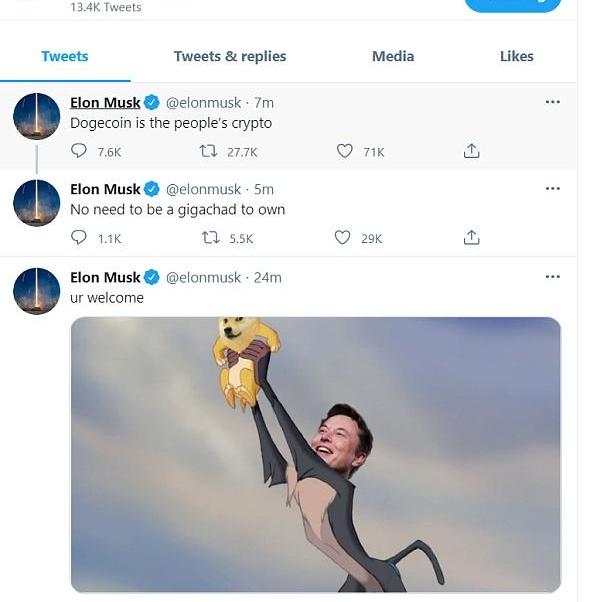Switch to the Tweets & replies tab
Viewport: 600px width, 602px height.
click(x=230, y=56)
